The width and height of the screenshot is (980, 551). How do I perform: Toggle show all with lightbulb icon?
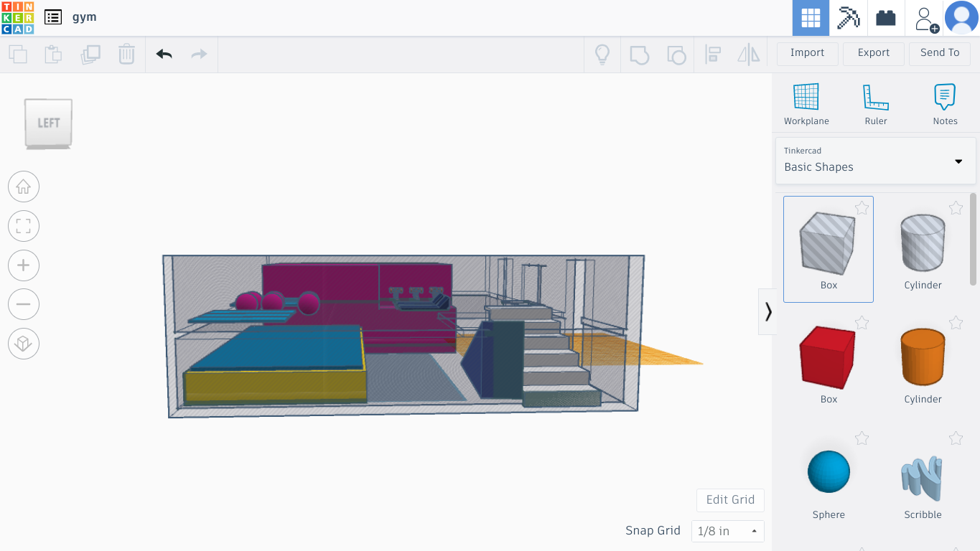602,55
